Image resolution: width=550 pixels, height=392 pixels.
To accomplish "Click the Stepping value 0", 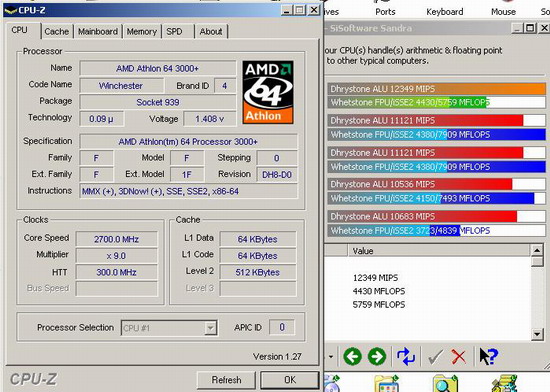I will pyautogui.click(x=277, y=158).
